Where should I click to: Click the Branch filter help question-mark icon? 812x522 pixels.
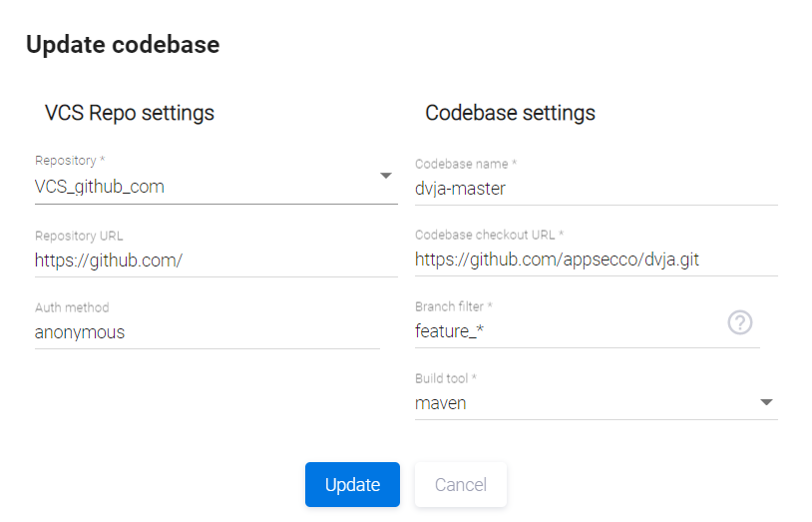coord(739,322)
